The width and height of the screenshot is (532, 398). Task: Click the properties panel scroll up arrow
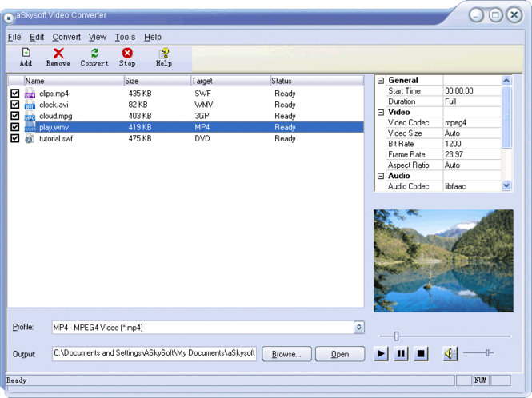(506, 81)
